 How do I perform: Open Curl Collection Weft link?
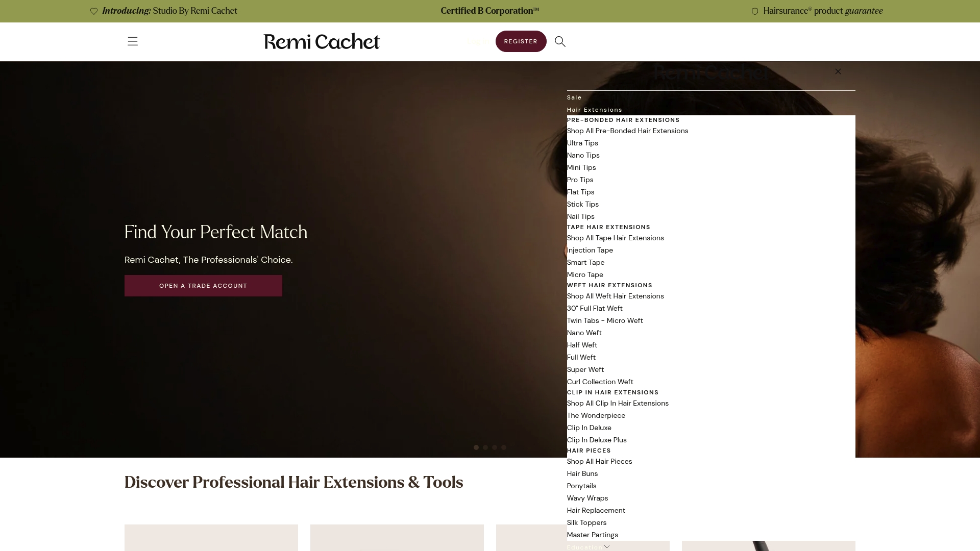coord(600,382)
